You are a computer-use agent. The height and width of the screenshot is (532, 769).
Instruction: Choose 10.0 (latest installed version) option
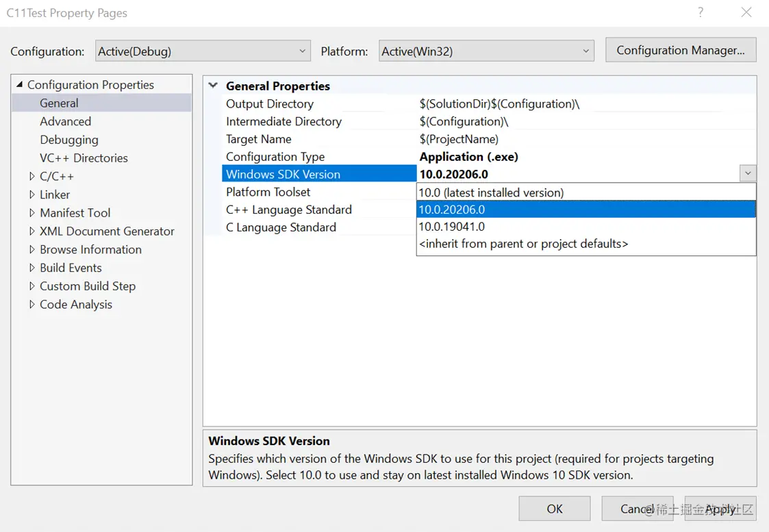point(491,192)
